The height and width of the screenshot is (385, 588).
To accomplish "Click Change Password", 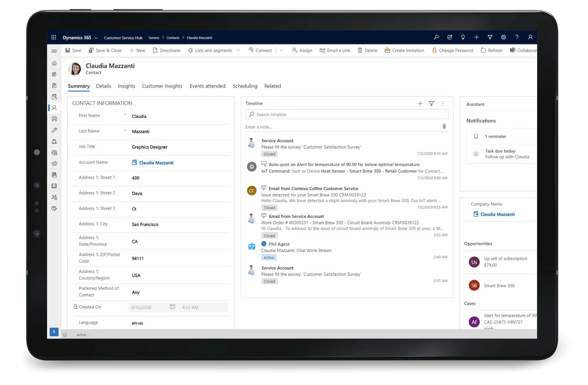I will (x=452, y=50).
